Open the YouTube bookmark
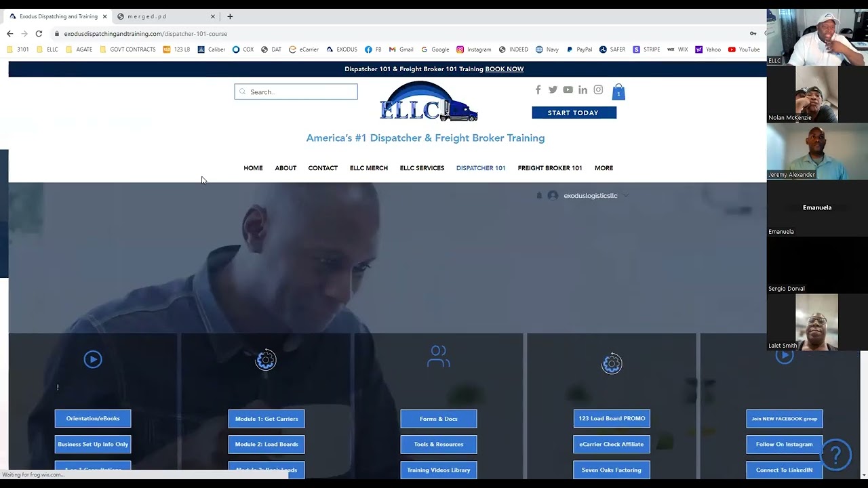Screen dimensions: 868x488 tap(744, 49)
